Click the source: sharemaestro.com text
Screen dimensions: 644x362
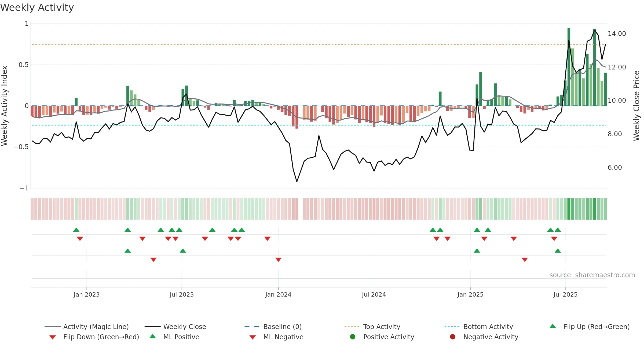click(x=592, y=275)
